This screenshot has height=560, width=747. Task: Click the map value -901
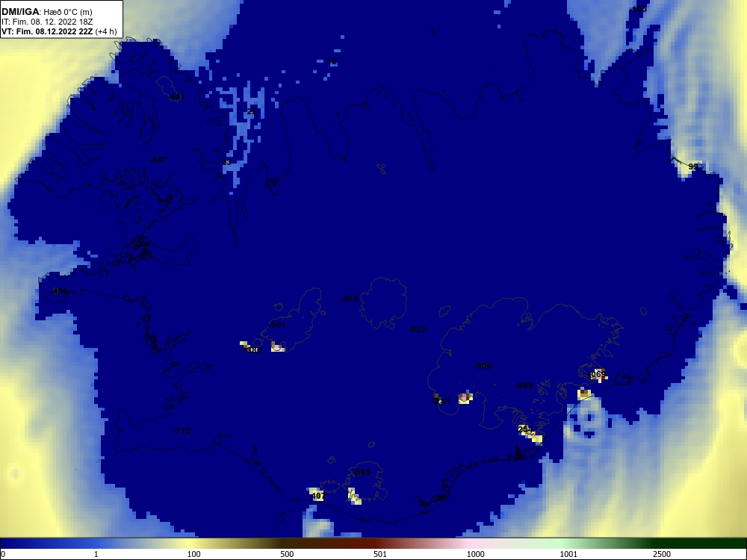tap(277, 325)
